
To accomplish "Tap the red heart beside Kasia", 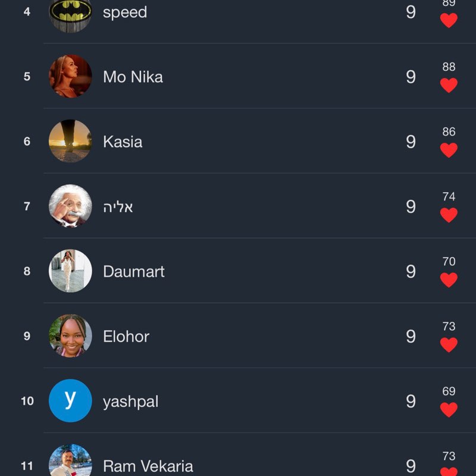I will point(449,151).
